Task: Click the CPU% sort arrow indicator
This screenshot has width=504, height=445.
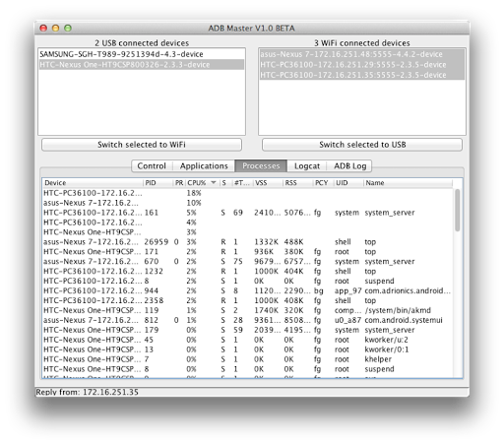Action: [x=214, y=182]
